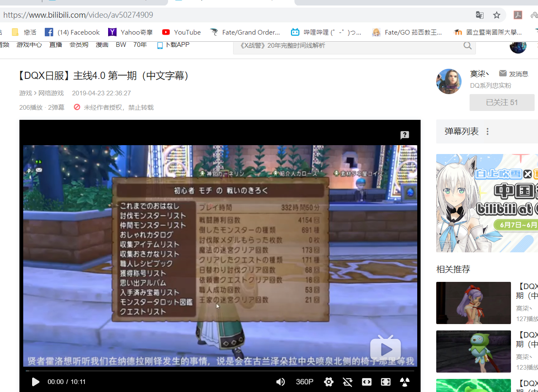The image size is (538, 392).
Task: Click uploader tagline DQ系列忠实粉
Action: (x=491, y=86)
